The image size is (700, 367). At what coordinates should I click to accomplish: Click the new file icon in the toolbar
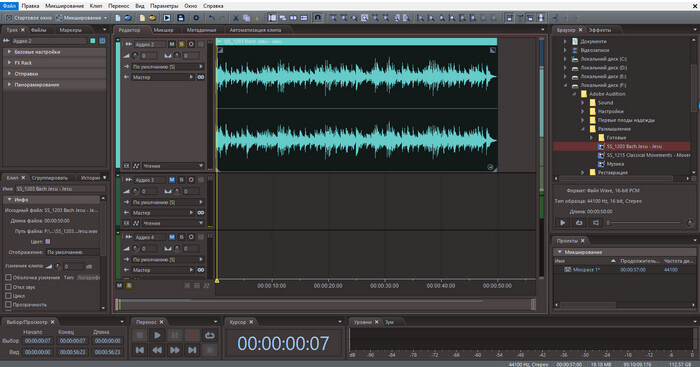(118, 18)
